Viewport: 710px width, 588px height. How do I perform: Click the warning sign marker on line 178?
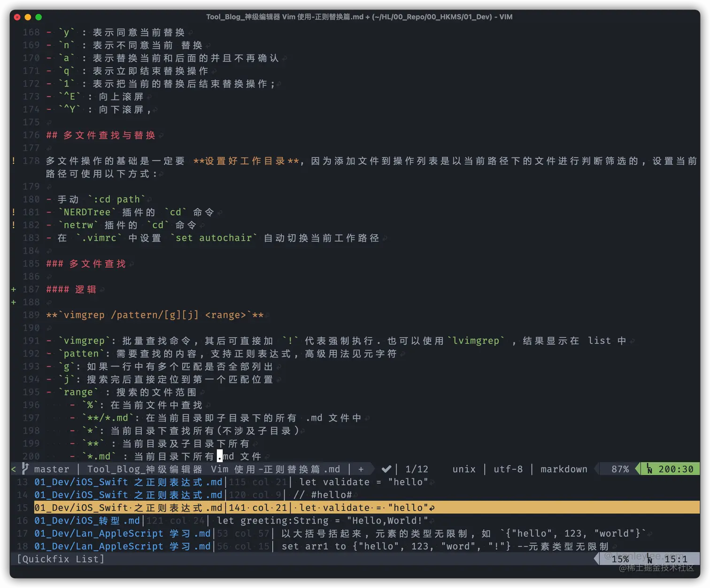tap(14, 161)
